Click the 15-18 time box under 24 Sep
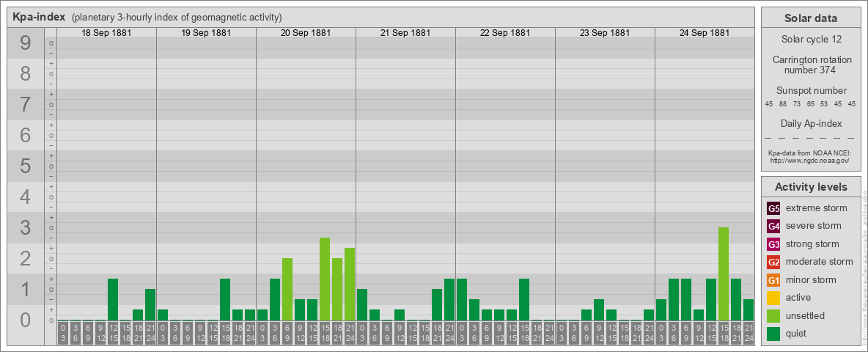The height and width of the screenshot is (352, 868). click(x=723, y=334)
